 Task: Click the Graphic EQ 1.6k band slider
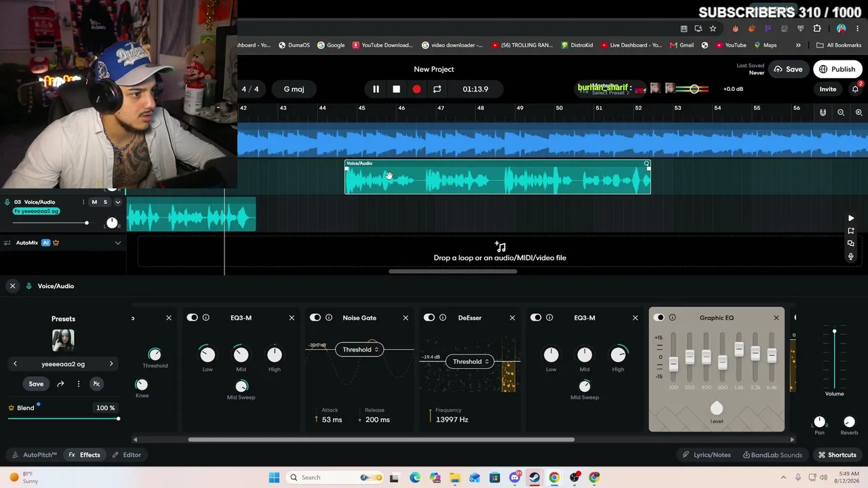click(738, 350)
